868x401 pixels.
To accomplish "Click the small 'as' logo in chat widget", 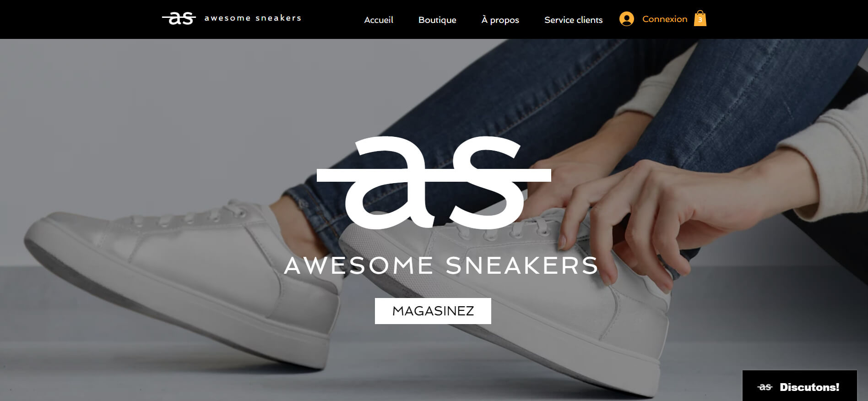I will [x=765, y=387].
